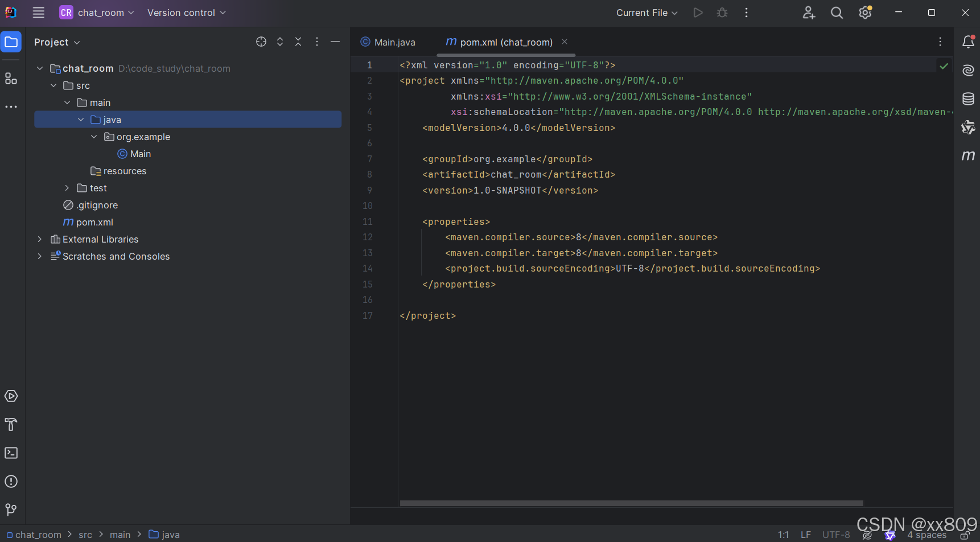Viewport: 980px width, 542px height.
Task: Expand the test folder
Action: pos(67,188)
